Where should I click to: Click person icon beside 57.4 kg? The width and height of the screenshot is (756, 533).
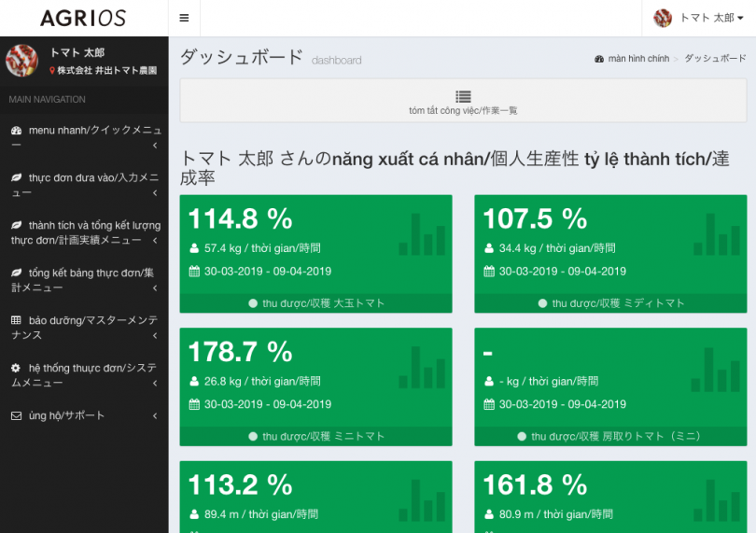click(x=194, y=248)
